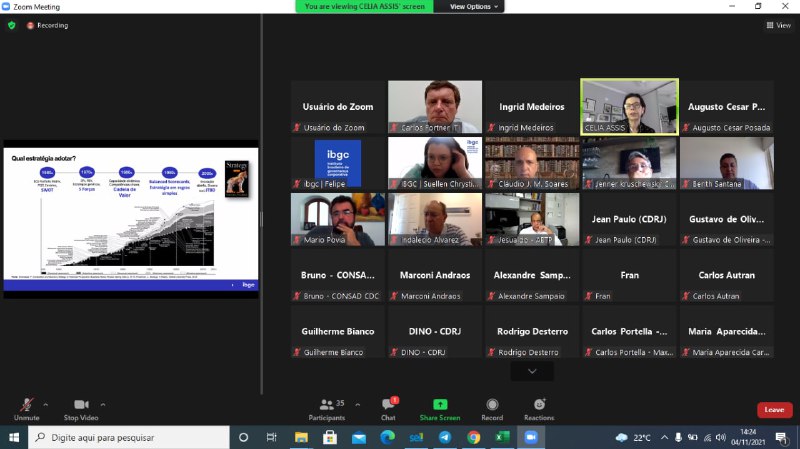
Task: Open the Participants panel
Action: [x=327, y=409]
